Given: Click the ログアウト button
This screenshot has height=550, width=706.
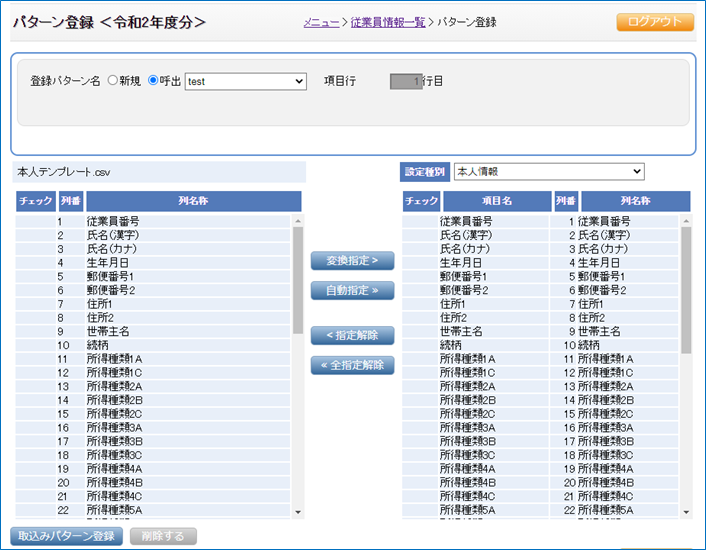Looking at the screenshot, I should tap(655, 22).
